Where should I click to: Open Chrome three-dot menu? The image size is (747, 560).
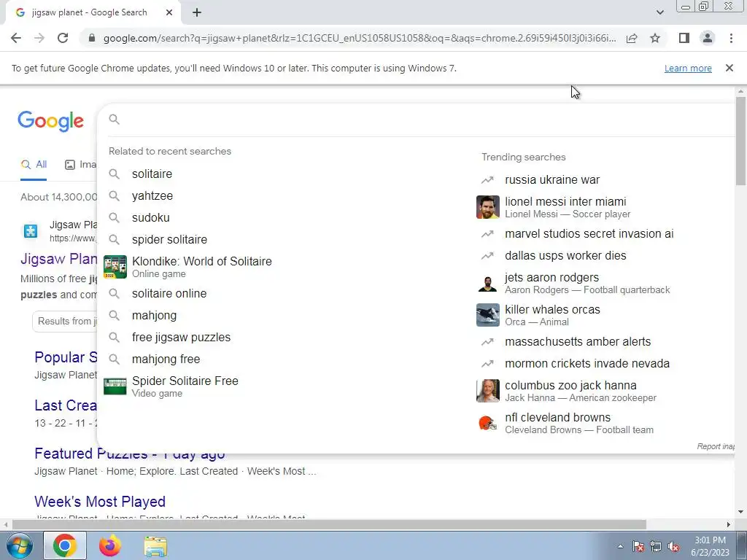point(731,38)
